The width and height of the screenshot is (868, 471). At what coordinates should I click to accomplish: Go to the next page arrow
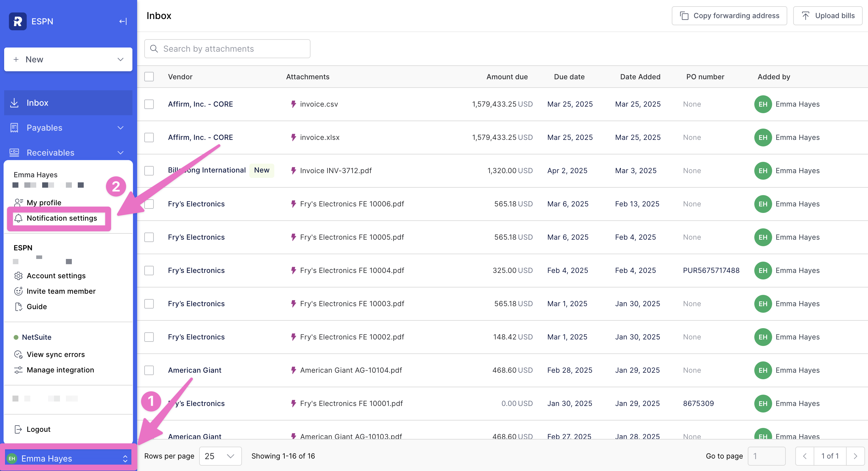pos(855,456)
